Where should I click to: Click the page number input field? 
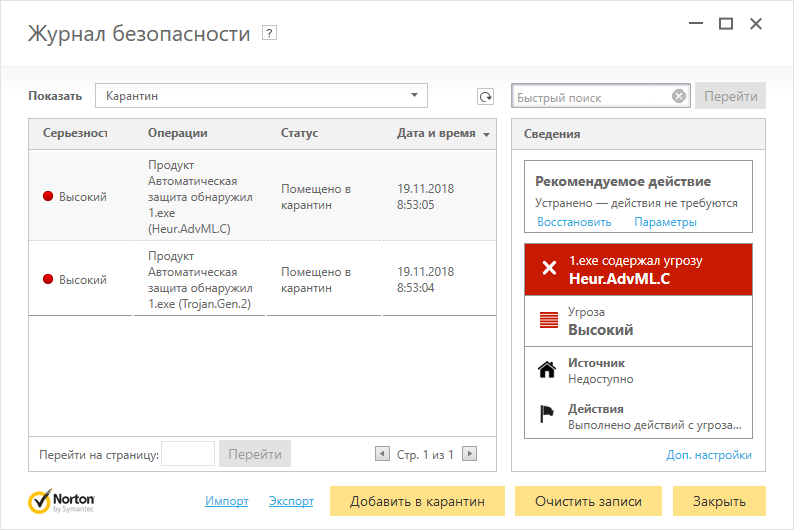[188, 454]
